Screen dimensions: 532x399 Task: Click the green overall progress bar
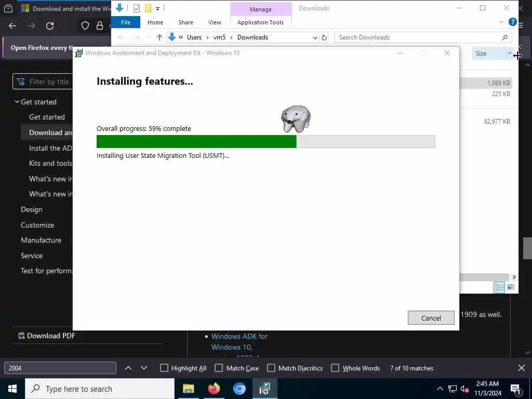[265, 141]
